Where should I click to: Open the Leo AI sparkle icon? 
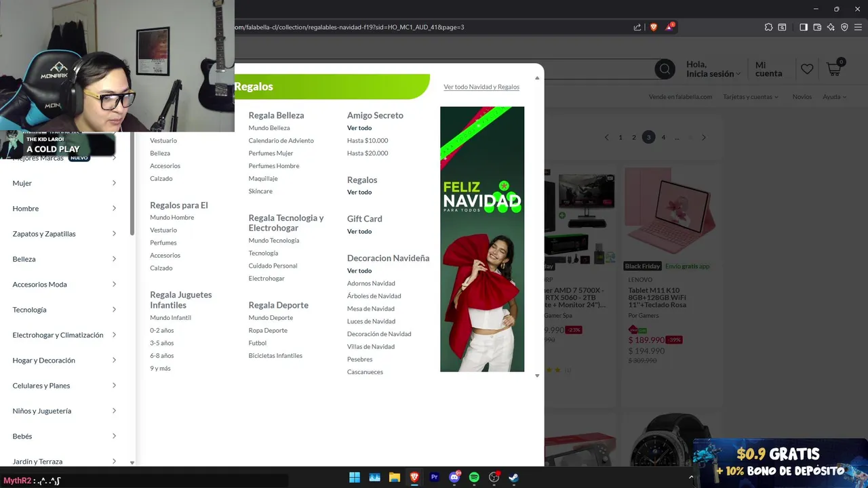point(831,27)
